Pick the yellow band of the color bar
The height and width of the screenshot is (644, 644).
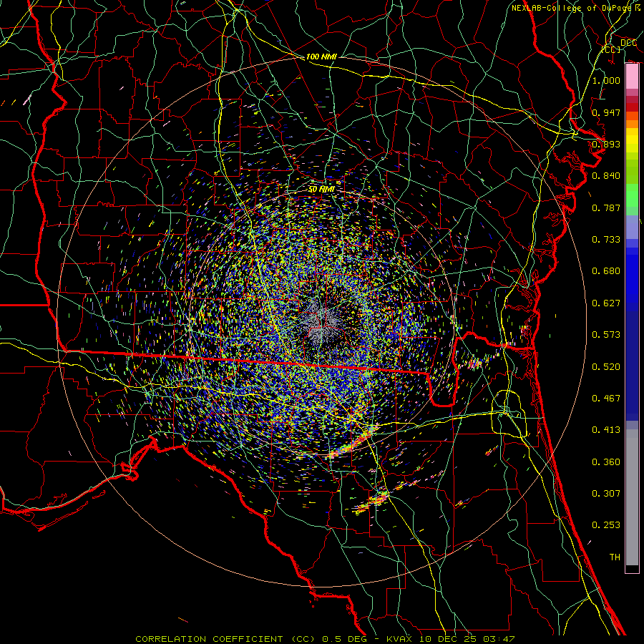[632, 140]
